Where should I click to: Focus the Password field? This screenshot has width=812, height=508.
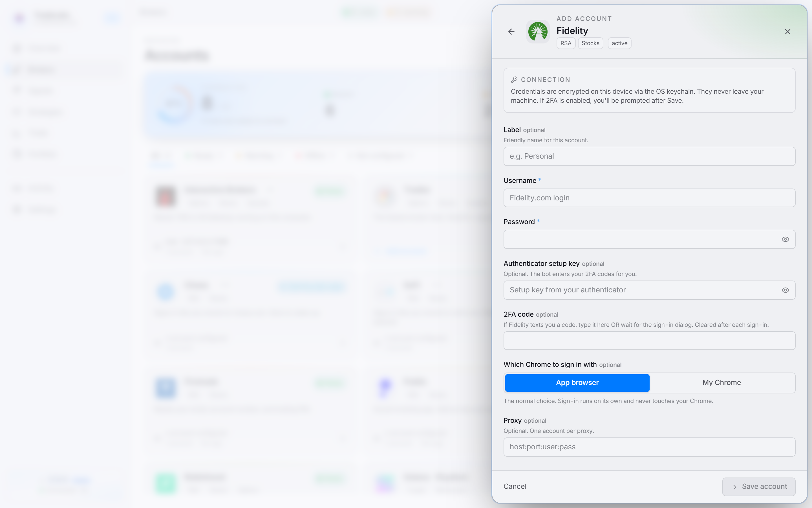[x=649, y=240]
